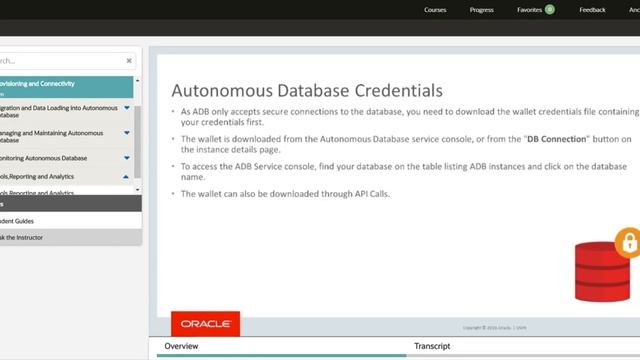Switch to the Transcript tab
The height and width of the screenshot is (360, 640).
click(x=432, y=346)
